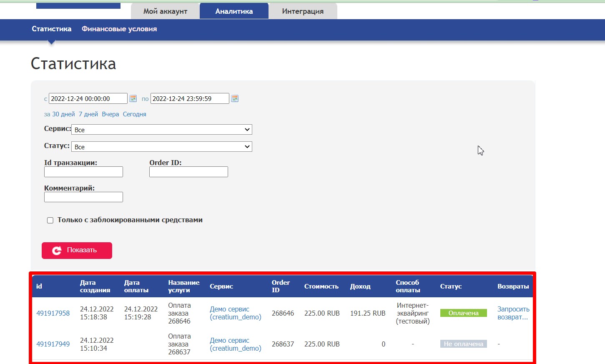Click the Оплачена status badge
The height and width of the screenshot is (364, 605).
[x=464, y=313]
